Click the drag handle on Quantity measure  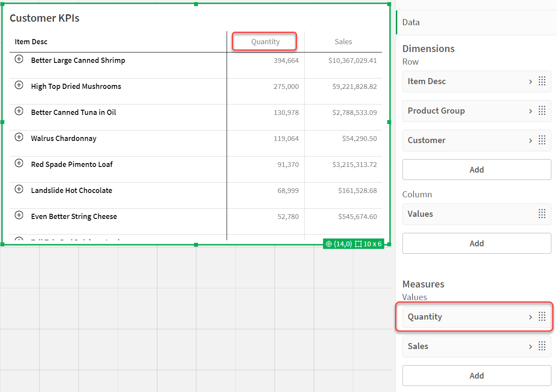click(x=541, y=317)
